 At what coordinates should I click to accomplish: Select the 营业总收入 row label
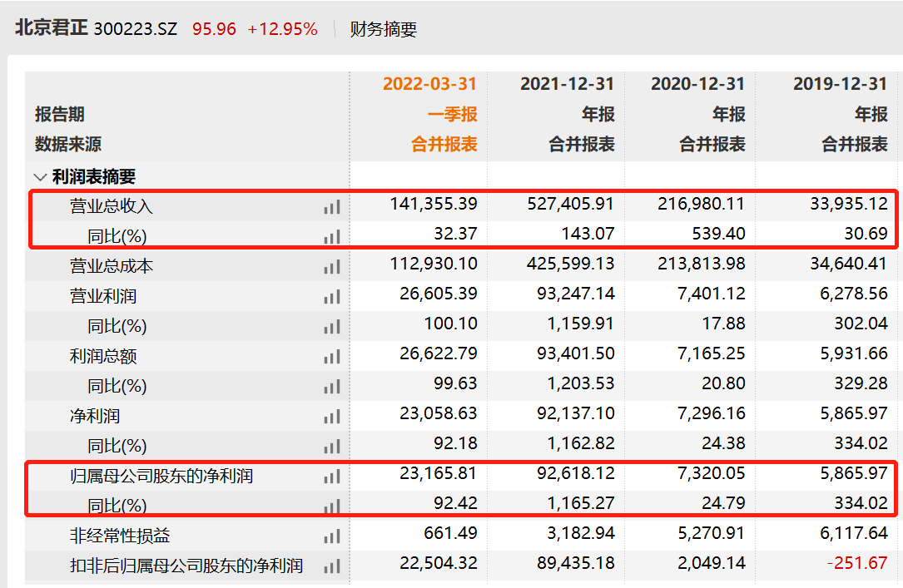click(112, 206)
